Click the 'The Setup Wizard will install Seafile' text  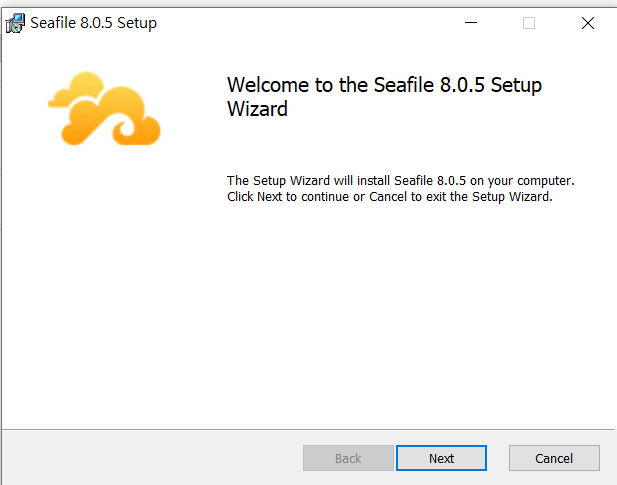tap(401, 188)
